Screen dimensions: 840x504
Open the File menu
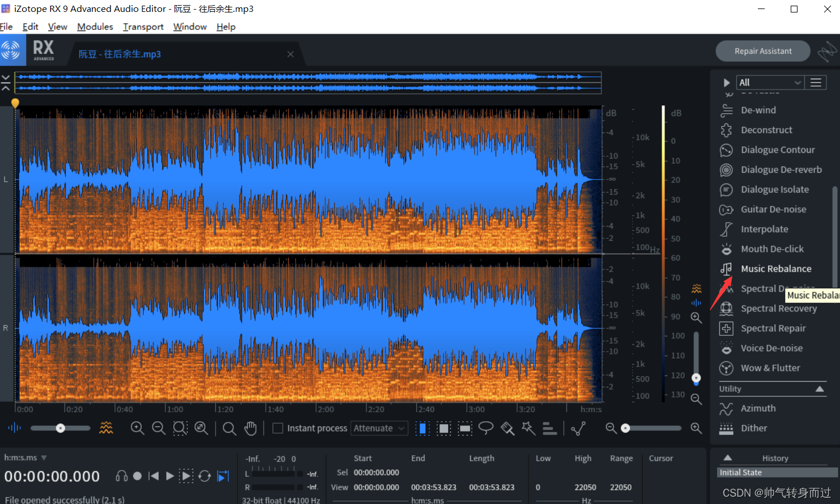[x=6, y=27]
